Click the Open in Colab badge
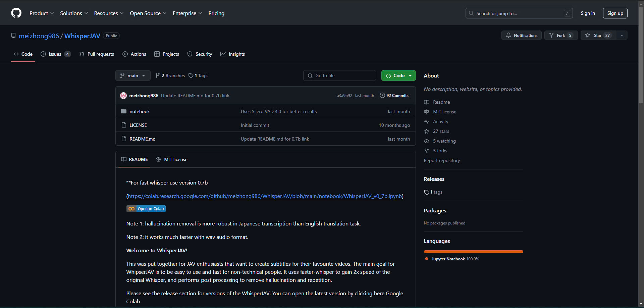This screenshot has width=644, height=308. [146, 209]
